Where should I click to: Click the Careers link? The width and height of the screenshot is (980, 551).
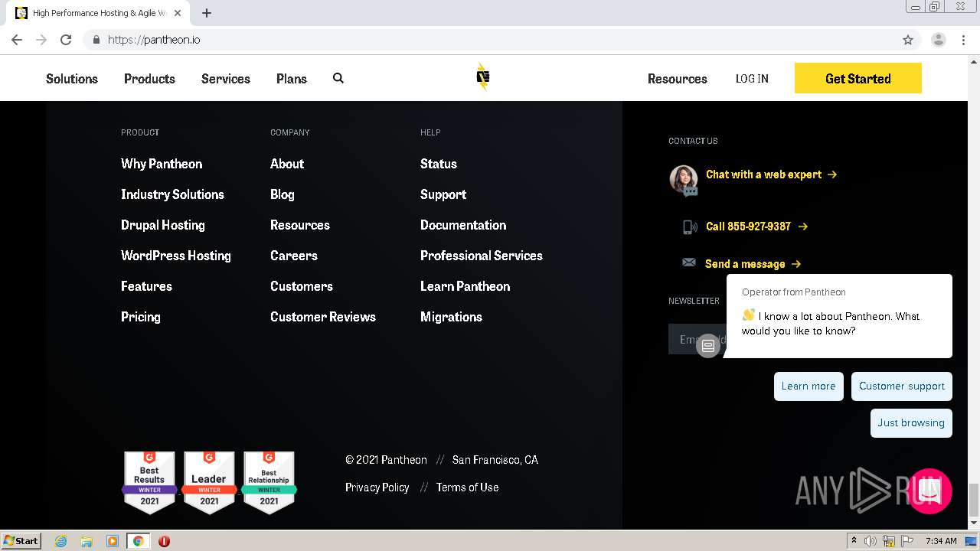[x=294, y=256]
